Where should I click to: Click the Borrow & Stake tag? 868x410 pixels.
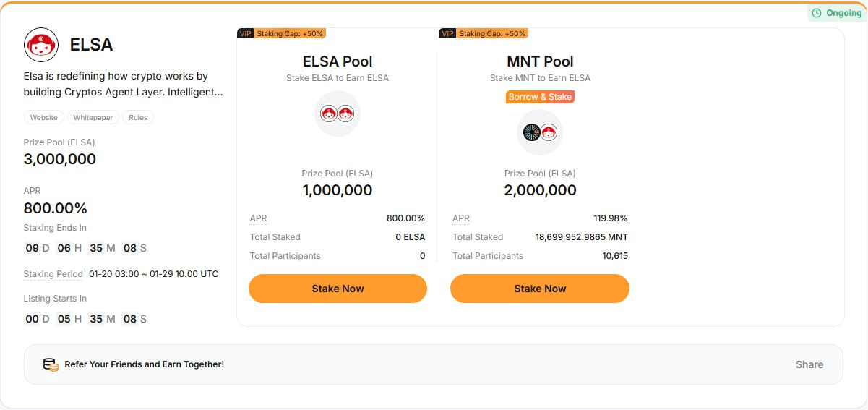540,97
